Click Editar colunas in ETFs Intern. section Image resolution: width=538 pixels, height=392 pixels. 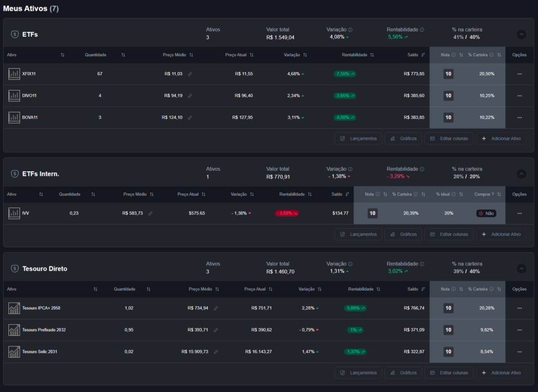click(449, 234)
